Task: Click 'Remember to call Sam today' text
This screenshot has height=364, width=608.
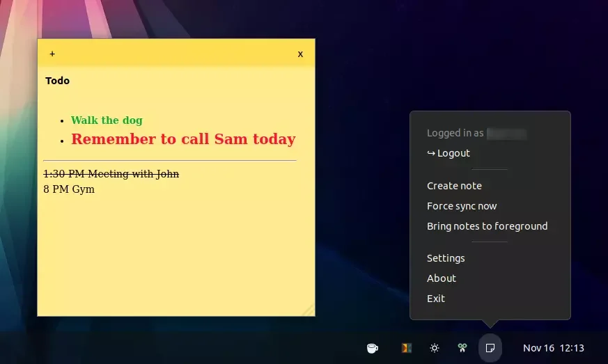Action: click(183, 139)
